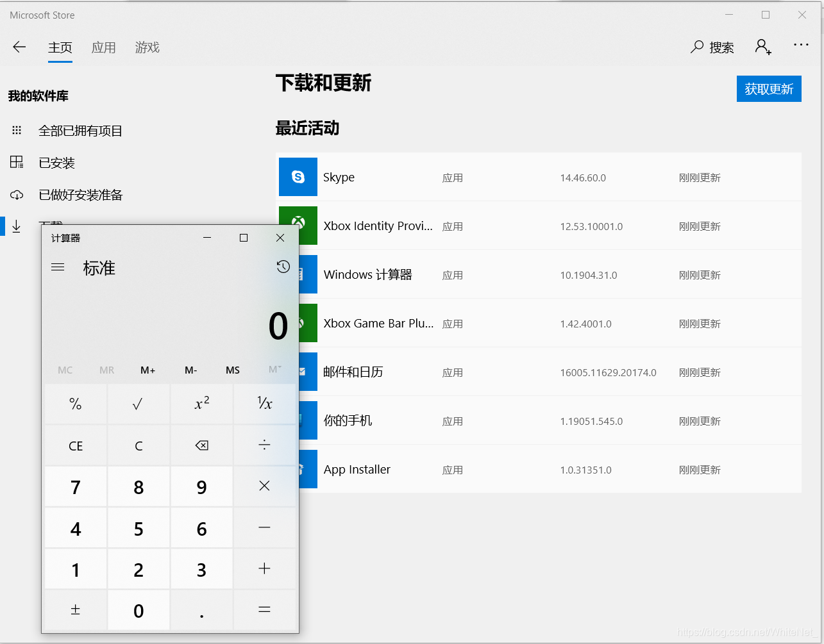Click the Xbox Game Bar Plugin icon
Screen dimensions: 824x644
coord(308,323)
